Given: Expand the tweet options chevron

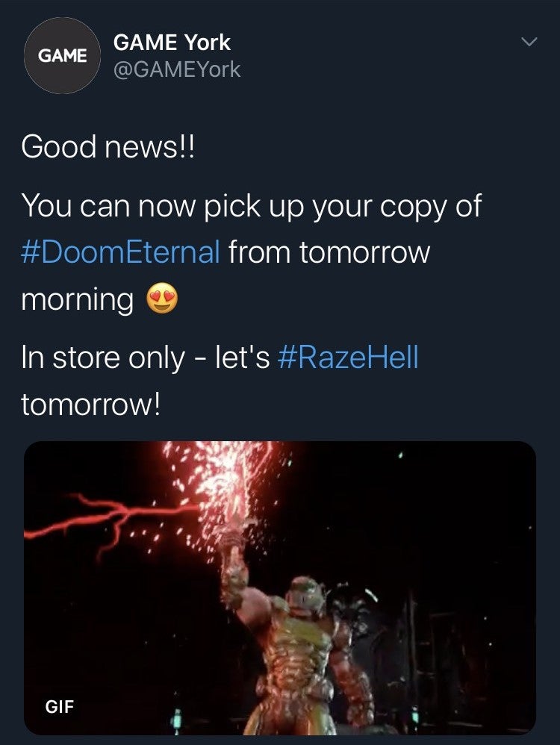Looking at the screenshot, I should 529,42.
